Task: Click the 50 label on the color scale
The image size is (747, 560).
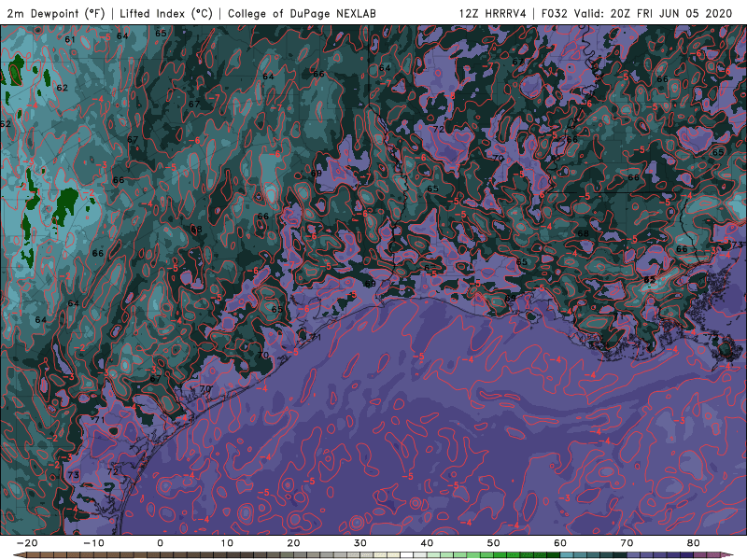Action: 494,543
